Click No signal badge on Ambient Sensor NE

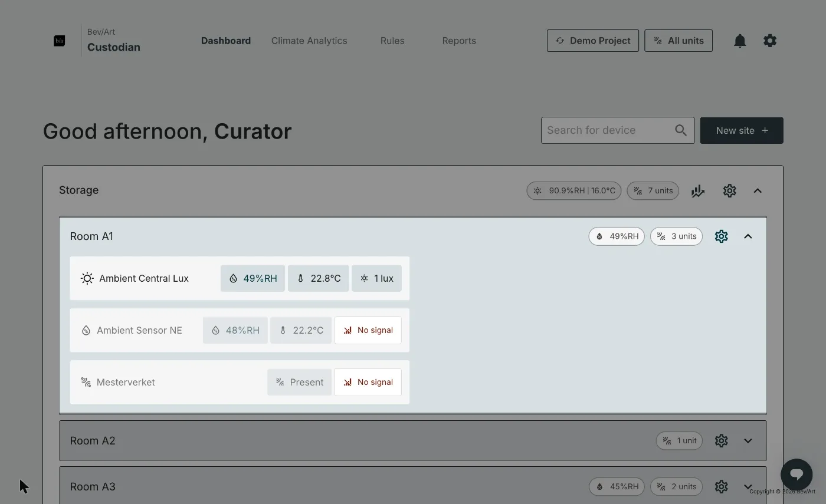[368, 330]
